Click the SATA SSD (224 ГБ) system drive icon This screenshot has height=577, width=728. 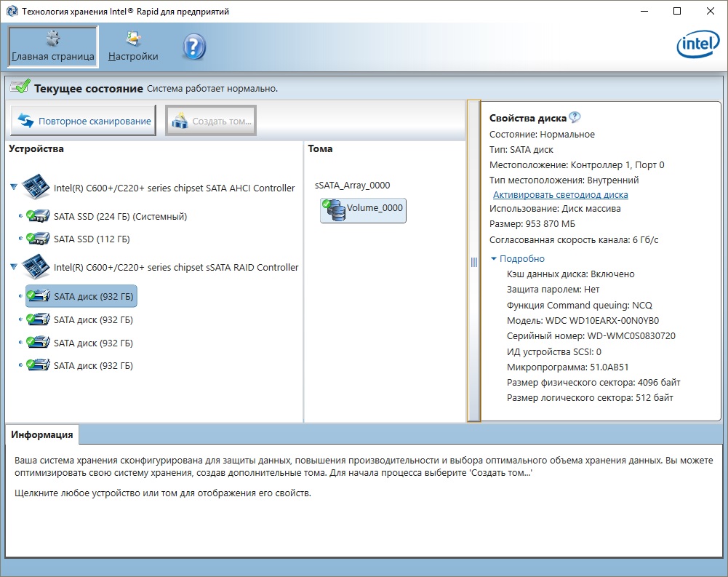pyautogui.click(x=38, y=216)
